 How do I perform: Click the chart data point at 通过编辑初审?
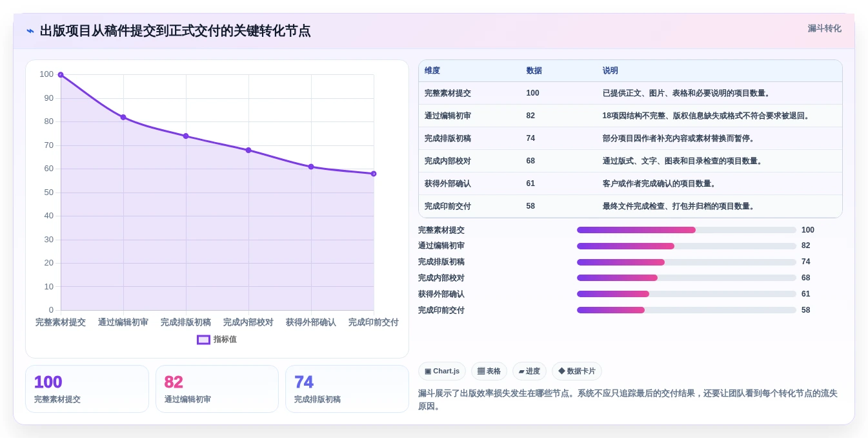(x=123, y=118)
